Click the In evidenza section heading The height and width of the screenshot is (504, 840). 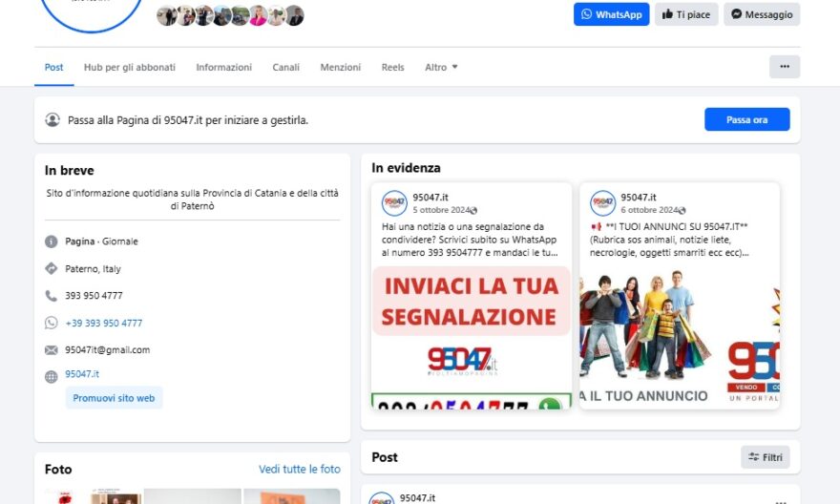(x=406, y=168)
